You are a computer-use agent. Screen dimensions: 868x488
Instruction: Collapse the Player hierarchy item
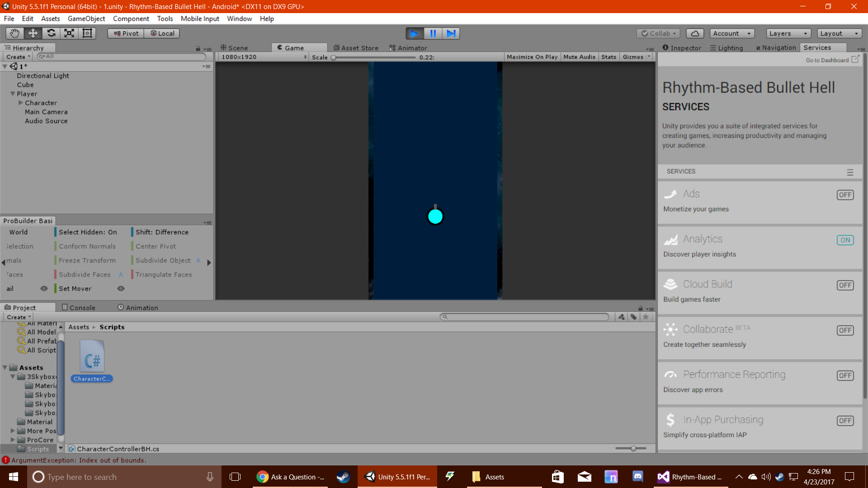[x=13, y=94]
